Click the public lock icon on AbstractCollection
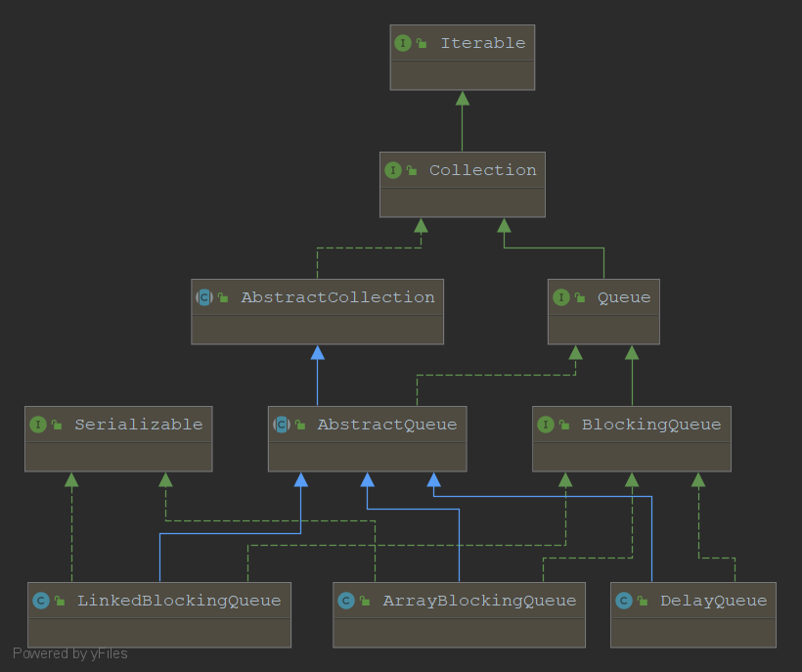The width and height of the screenshot is (802, 672). (x=223, y=297)
